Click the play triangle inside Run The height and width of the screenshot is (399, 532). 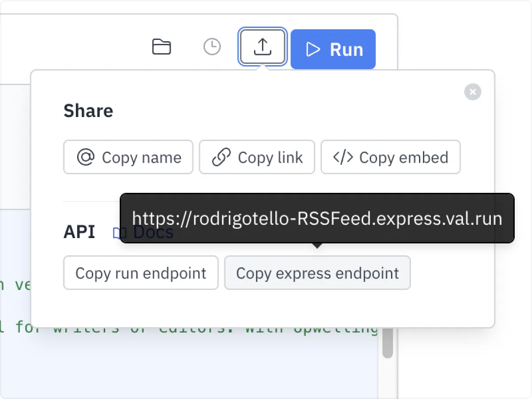313,49
